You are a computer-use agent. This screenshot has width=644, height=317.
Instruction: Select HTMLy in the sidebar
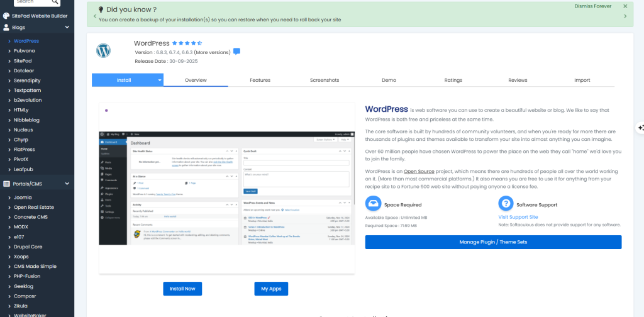coord(21,110)
